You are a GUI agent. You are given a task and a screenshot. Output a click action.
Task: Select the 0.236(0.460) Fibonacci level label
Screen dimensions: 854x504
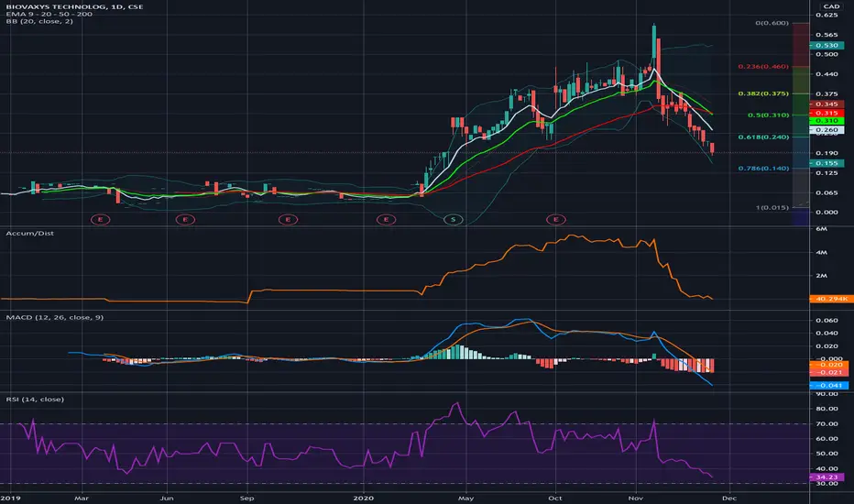(x=763, y=67)
